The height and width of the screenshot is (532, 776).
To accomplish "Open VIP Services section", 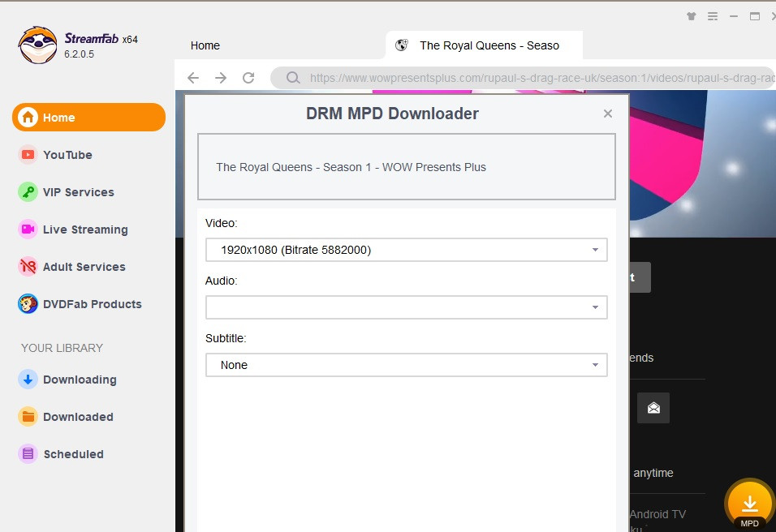I will [78, 192].
